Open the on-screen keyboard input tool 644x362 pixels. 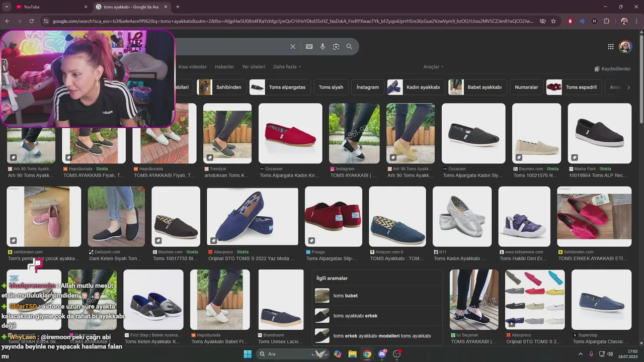click(x=309, y=47)
